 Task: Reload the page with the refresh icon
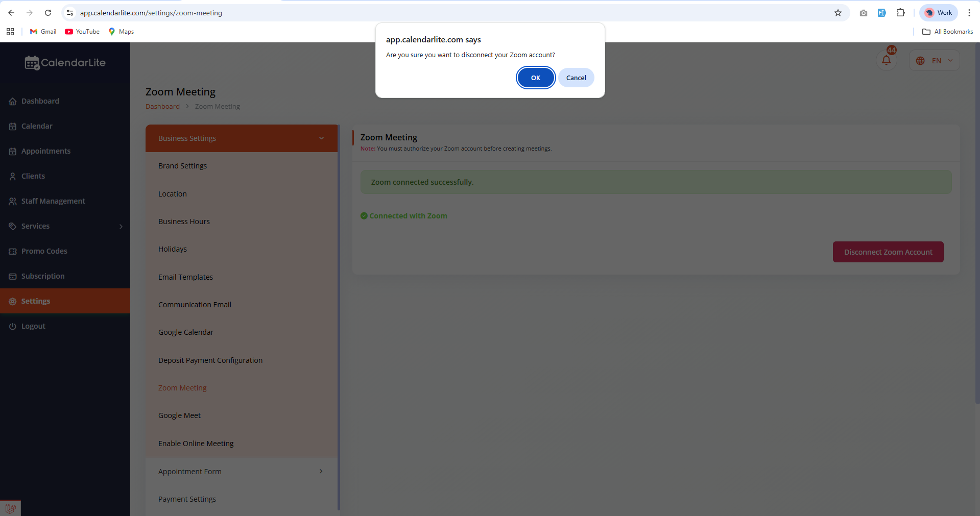(48, 13)
